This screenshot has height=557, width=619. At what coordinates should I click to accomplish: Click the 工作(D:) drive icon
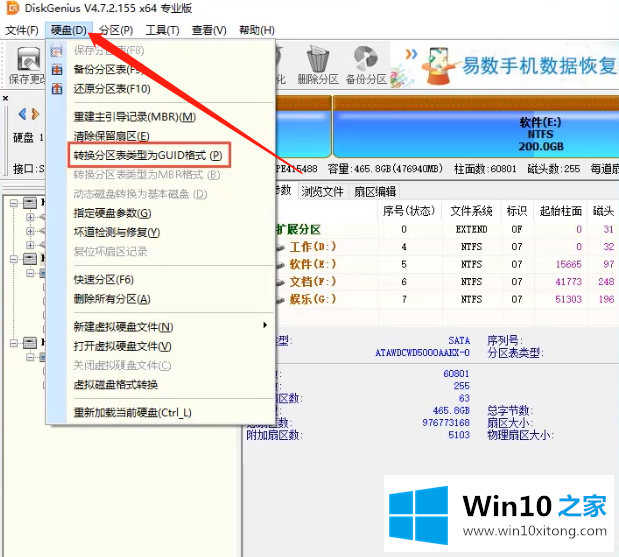280,248
